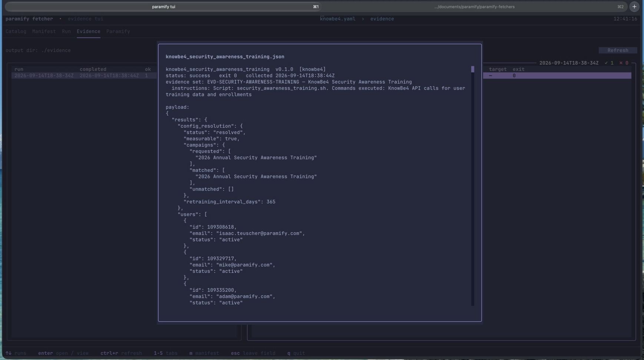Click the 'q quit' footer hint
Screen dimensions: 644x360
pyautogui.click(x=296, y=353)
